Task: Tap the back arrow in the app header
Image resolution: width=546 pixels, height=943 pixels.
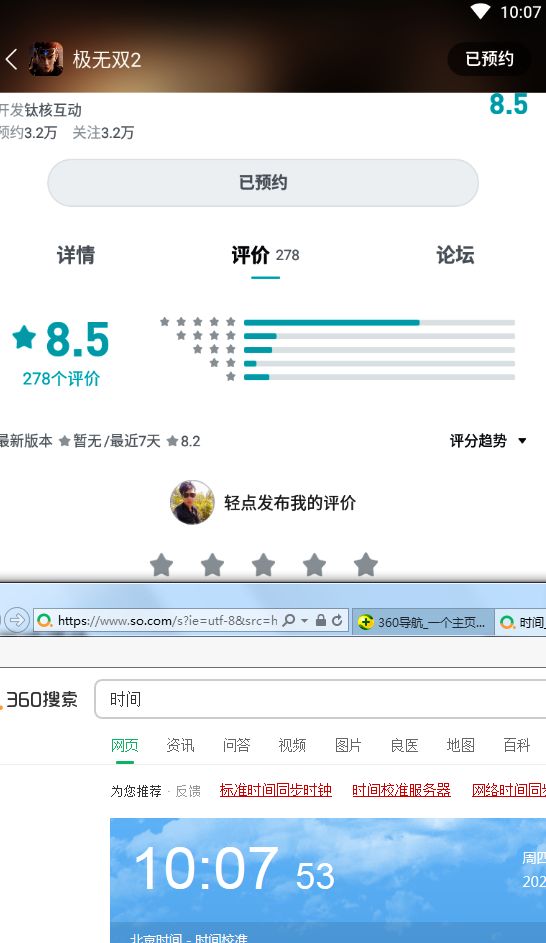Action: click(x=11, y=59)
